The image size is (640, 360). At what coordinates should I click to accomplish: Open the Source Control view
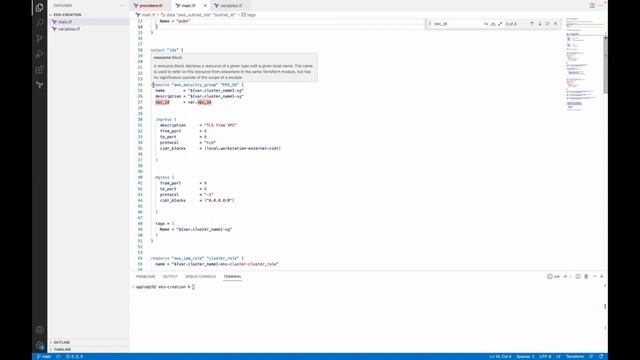(40, 38)
